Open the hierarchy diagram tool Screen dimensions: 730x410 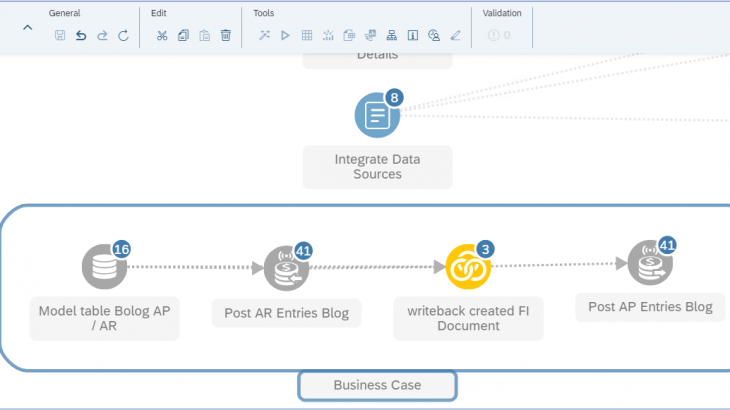(392, 35)
